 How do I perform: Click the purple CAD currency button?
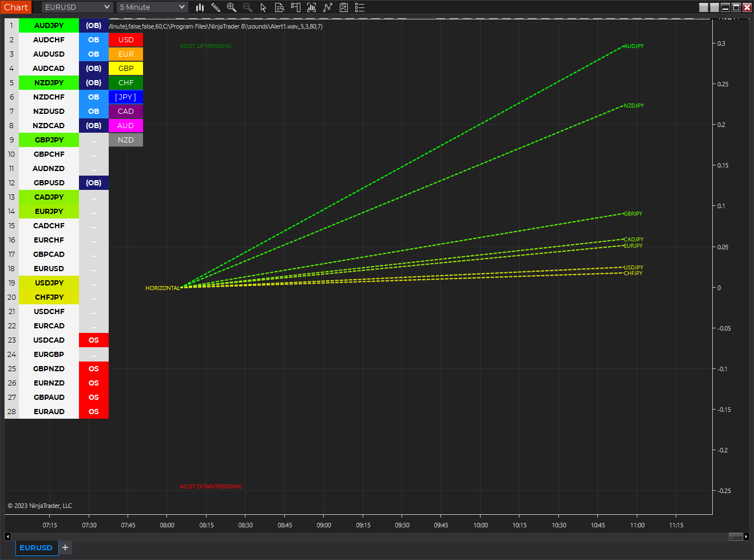(126, 111)
